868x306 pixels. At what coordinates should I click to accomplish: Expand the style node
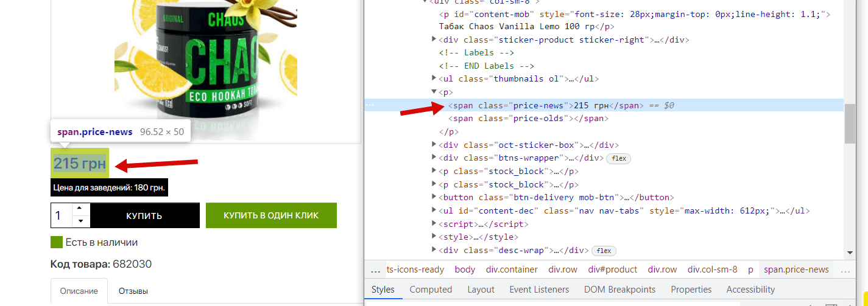(434, 237)
